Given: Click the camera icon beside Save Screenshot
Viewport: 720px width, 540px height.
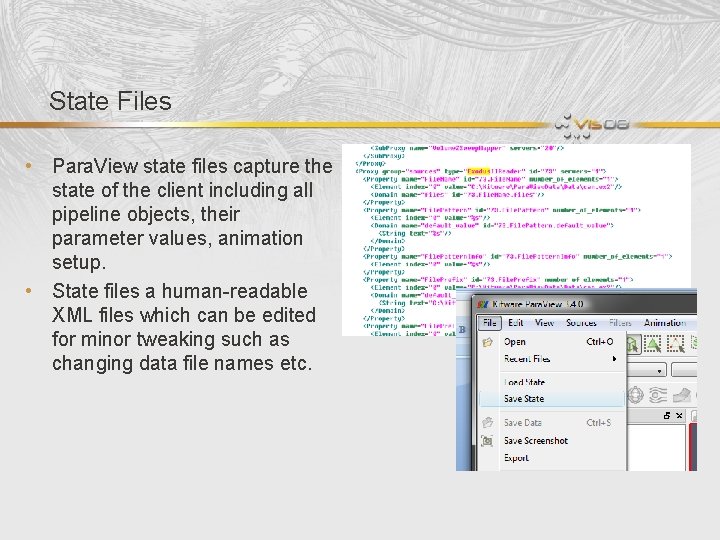Looking at the screenshot, I should pos(487,441).
